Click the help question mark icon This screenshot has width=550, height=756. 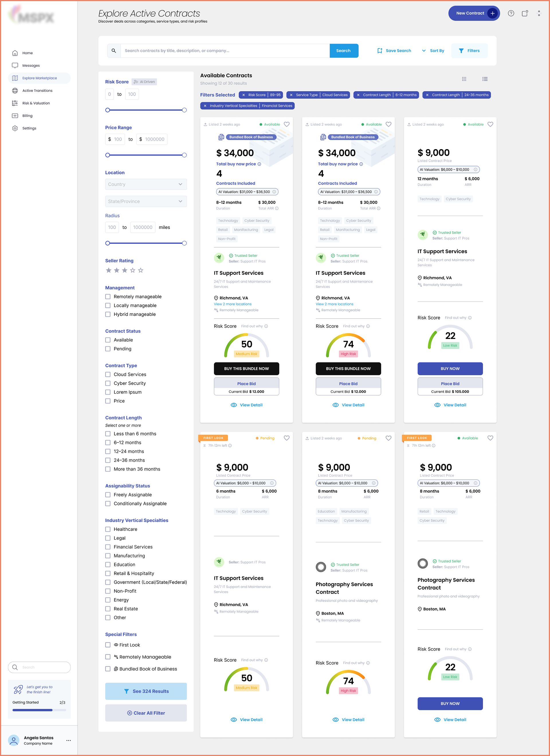(511, 13)
